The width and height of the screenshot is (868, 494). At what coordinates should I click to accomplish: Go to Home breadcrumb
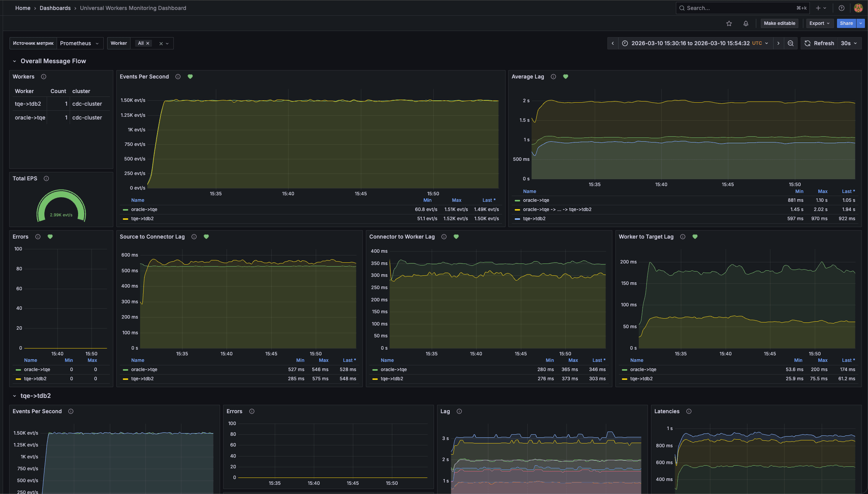[23, 8]
